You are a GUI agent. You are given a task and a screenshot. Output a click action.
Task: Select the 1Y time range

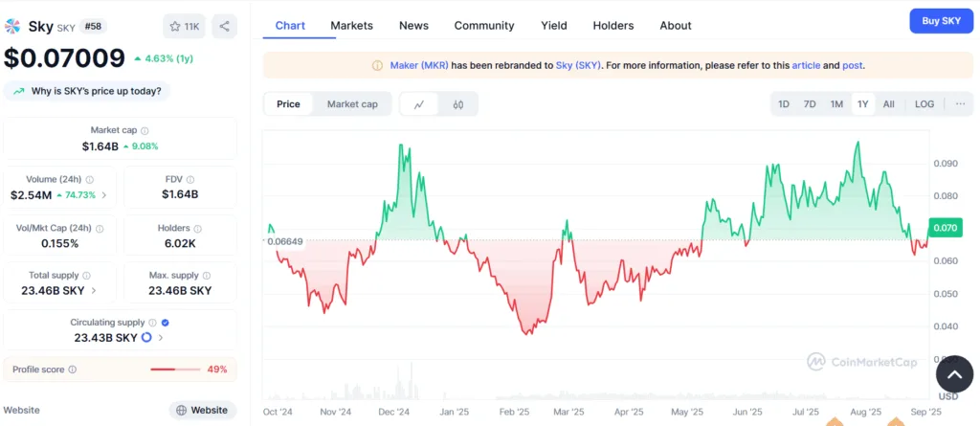tap(863, 104)
